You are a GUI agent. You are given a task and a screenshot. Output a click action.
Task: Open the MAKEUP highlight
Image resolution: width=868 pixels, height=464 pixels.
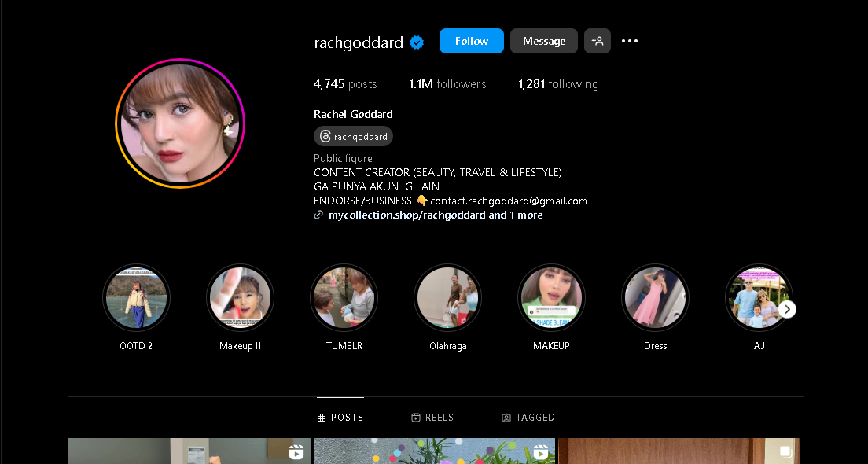(x=551, y=298)
